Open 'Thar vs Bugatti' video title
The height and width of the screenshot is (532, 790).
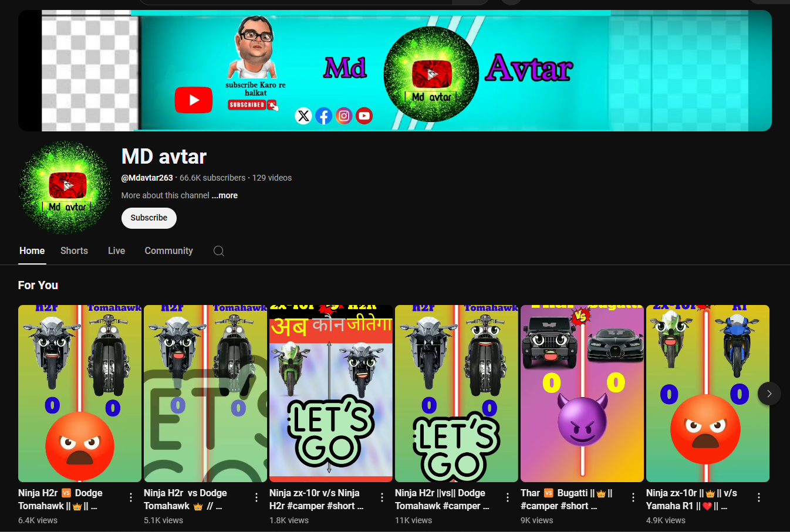566,499
